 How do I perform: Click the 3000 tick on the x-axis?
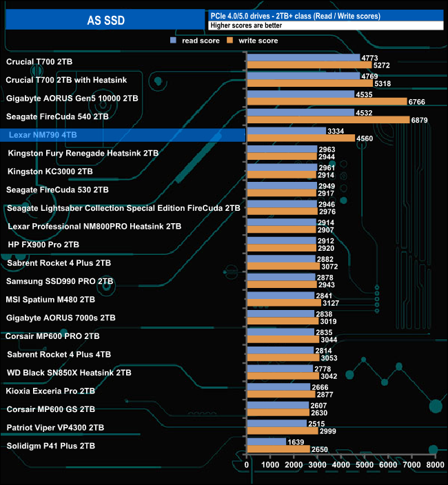[x=318, y=464]
